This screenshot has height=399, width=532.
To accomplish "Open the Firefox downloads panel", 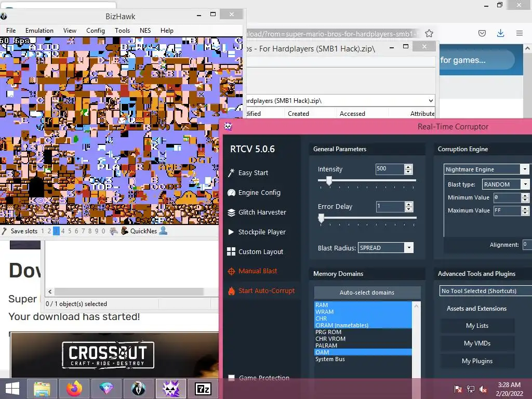I will (x=500, y=33).
